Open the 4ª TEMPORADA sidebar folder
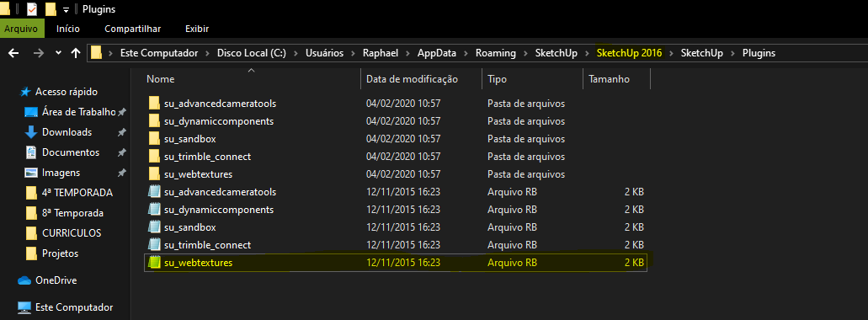868x320 pixels. point(77,193)
